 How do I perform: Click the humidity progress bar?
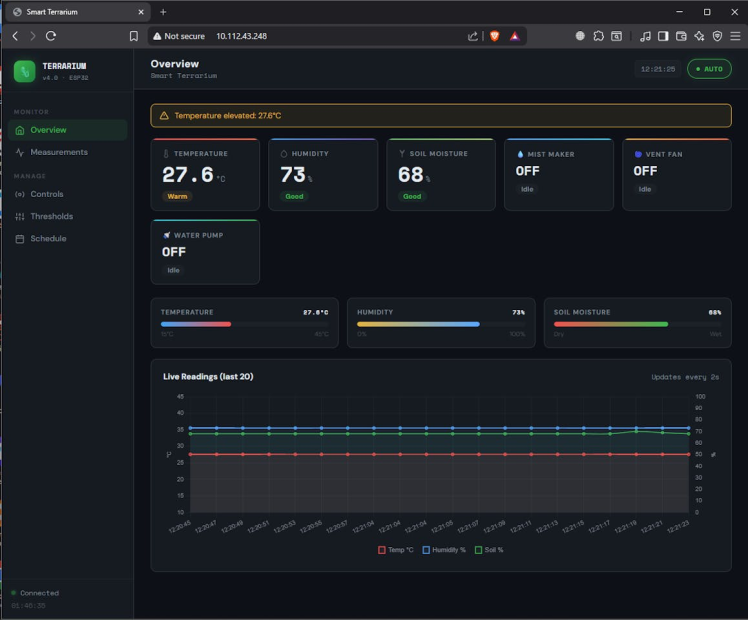point(441,324)
